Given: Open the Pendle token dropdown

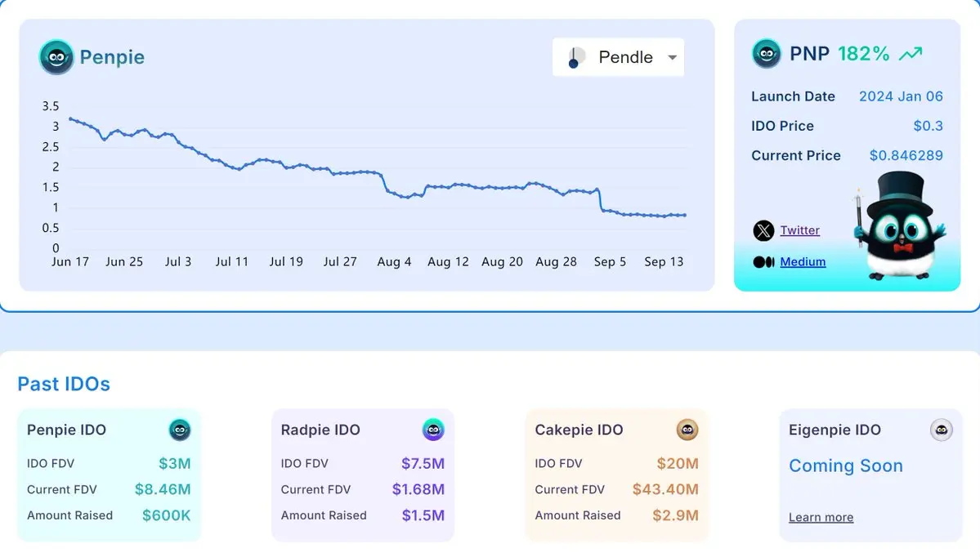Looking at the screenshot, I should coord(617,57).
